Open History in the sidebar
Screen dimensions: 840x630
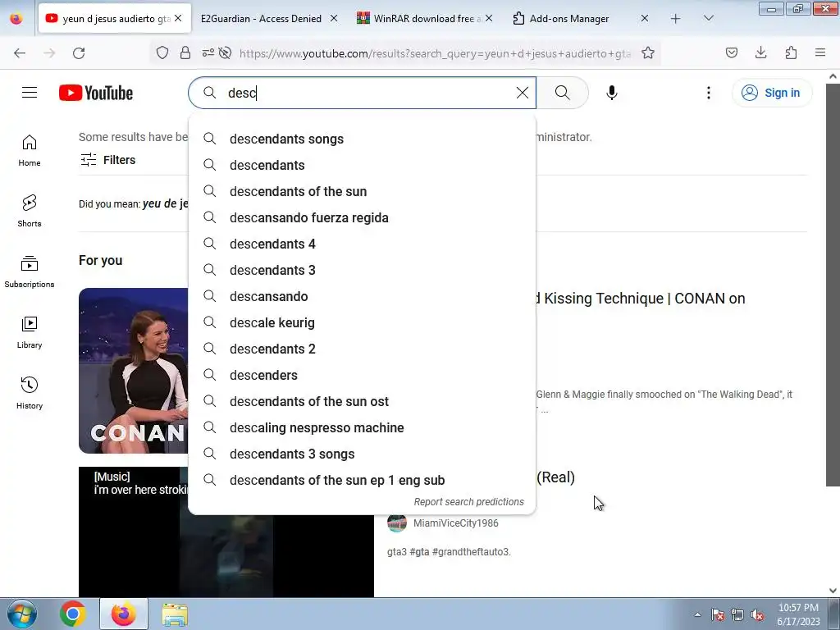(30, 393)
